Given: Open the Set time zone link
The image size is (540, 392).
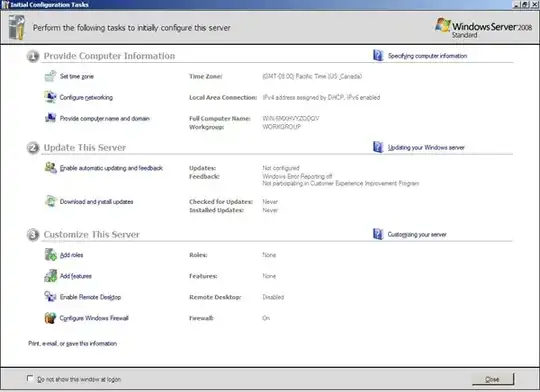Looking at the screenshot, I should click(77, 76).
